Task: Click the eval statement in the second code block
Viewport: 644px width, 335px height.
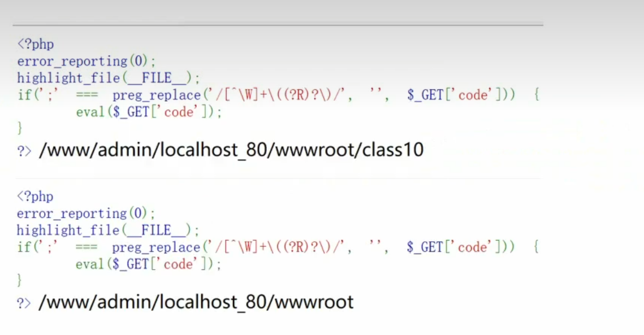Action: 149,264
